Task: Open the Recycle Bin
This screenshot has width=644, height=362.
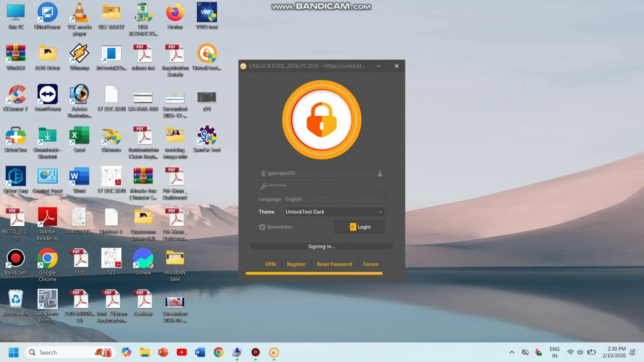Action: [x=16, y=303]
